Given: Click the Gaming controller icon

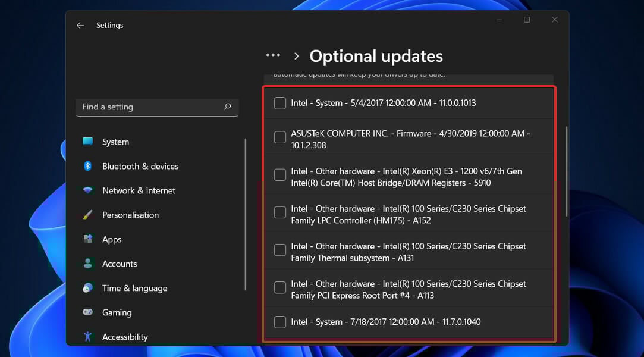Looking at the screenshot, I should point(87,312).
